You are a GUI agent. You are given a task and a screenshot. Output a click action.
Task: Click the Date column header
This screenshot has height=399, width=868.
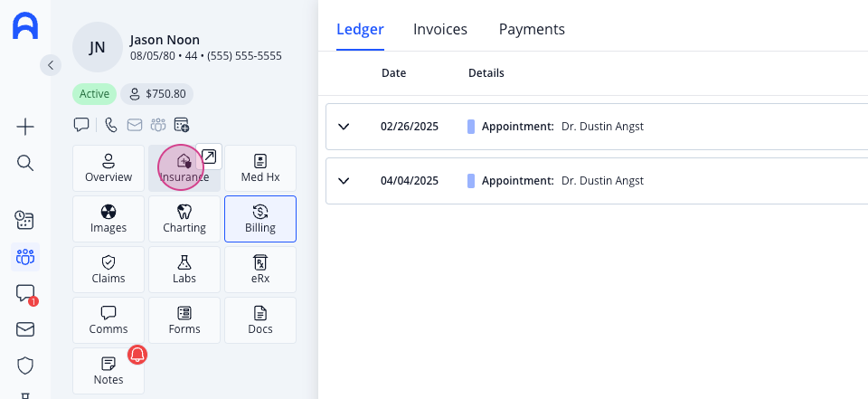tap(393, 73)
